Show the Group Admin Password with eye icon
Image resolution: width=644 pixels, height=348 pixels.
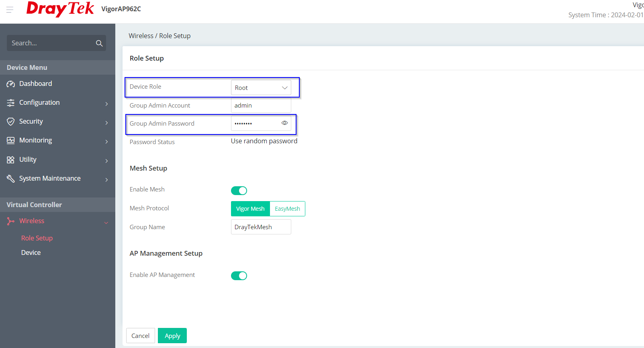click(x=284, y=123)
